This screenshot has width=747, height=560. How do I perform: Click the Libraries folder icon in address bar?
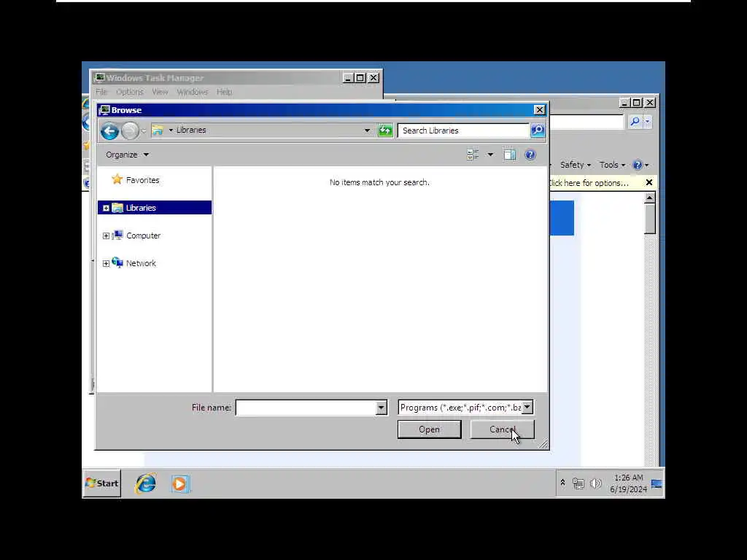(x=158, y=130)
